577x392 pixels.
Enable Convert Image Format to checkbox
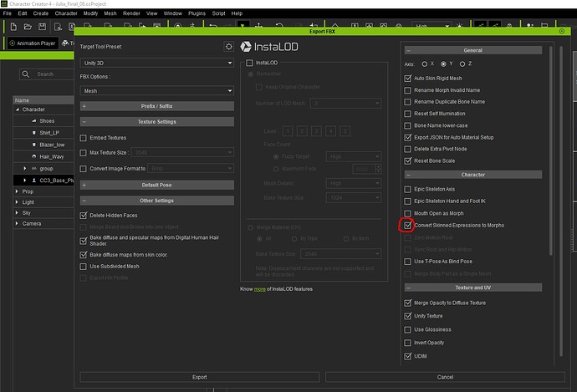tap(83, 169)
